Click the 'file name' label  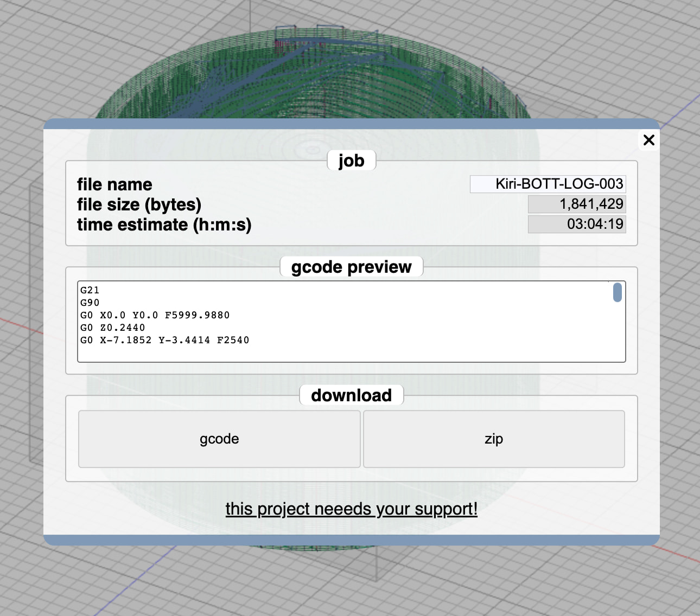coord(114,184)
